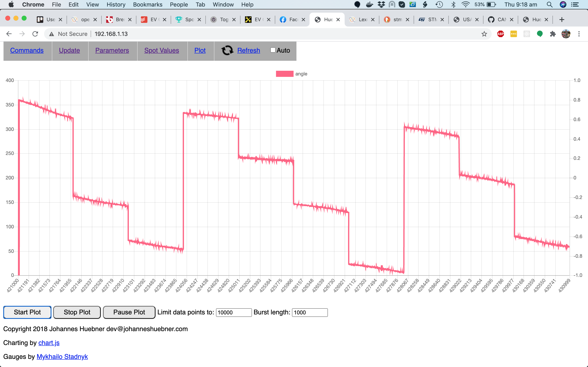
Task: Click the Burst length input field
Action: 310,312
